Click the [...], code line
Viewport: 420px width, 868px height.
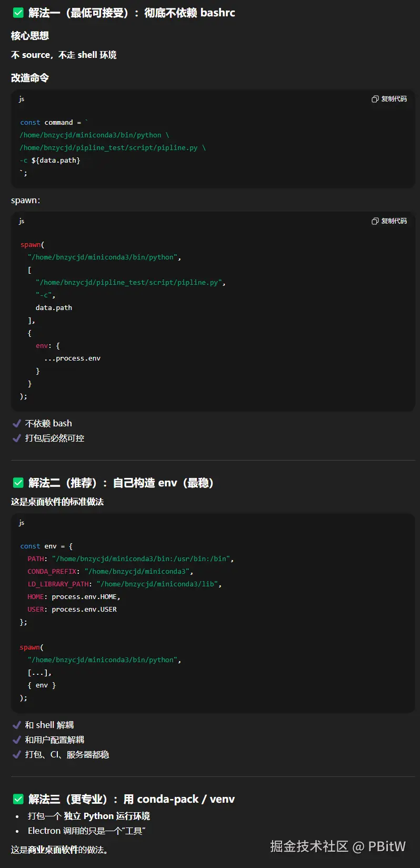coord(39,672)
